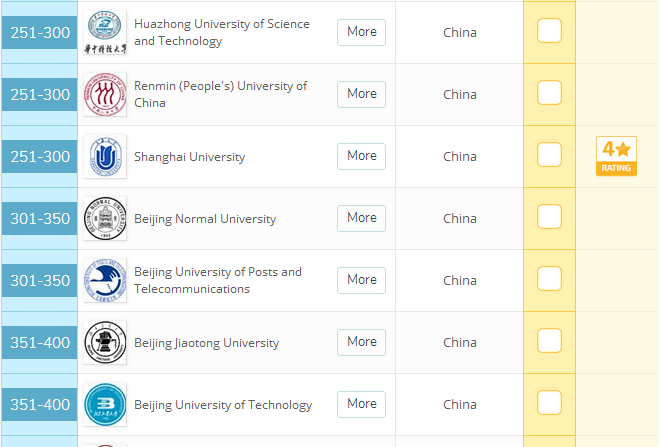This screenshot has width=660, height=447.
Task: Click More button for Beijing Posts and Telecommunications
Action: (361, 280)
